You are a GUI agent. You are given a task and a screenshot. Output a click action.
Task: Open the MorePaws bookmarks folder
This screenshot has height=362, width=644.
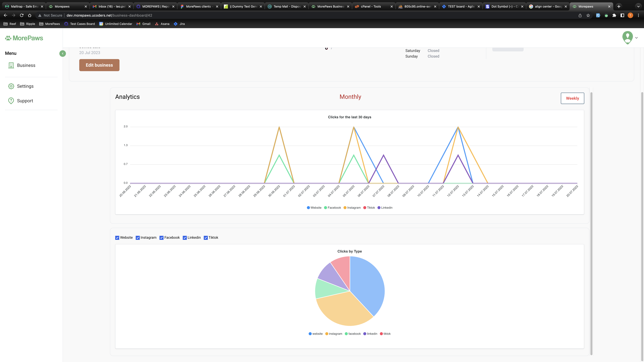click(50, 24)
